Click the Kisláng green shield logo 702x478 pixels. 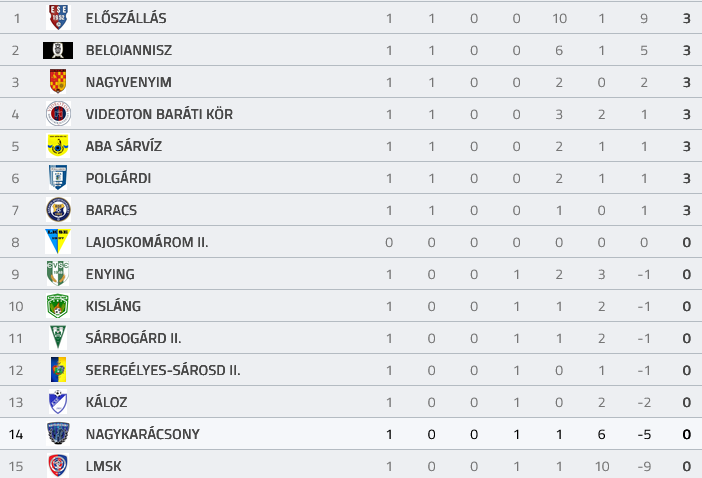pos(58,306)
